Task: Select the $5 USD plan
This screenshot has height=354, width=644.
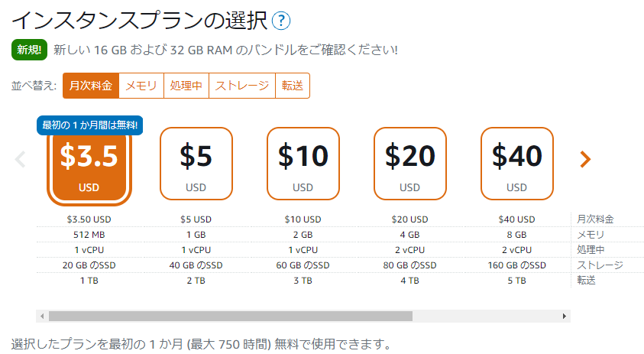Action: point(196,163)
